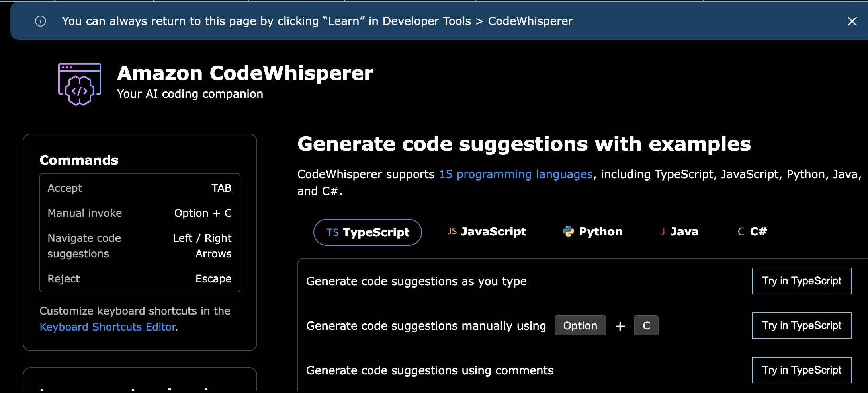This screenshot has width=868, height=393.
Task: Click the info icon in the notification banner
Action: tap(41, 21)
